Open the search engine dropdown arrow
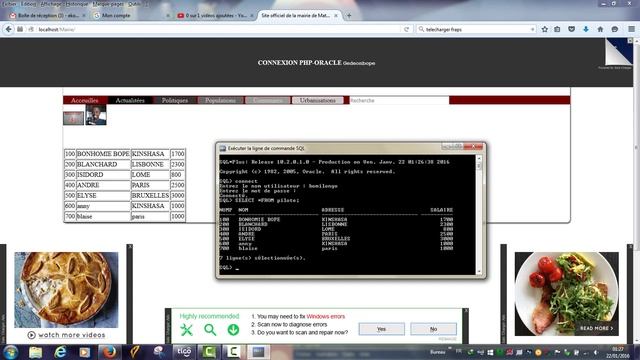Viewport: 640px width, 360px height. [x=532, y=29]
